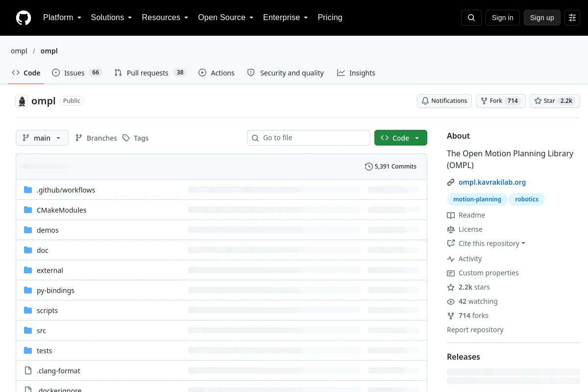Click the folder icon beside CMakeModules
Viewport: 588px width, 392px height.
pos(28,210)
